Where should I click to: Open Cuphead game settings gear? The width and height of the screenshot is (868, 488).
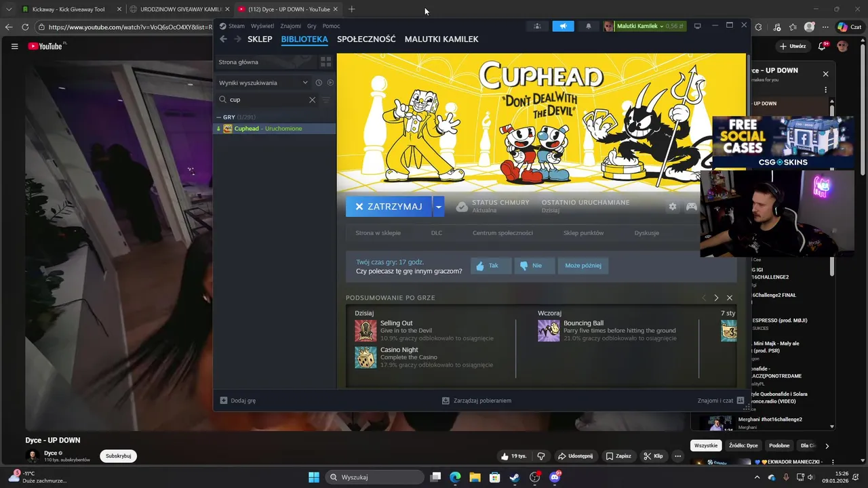(x=672, y=207)
